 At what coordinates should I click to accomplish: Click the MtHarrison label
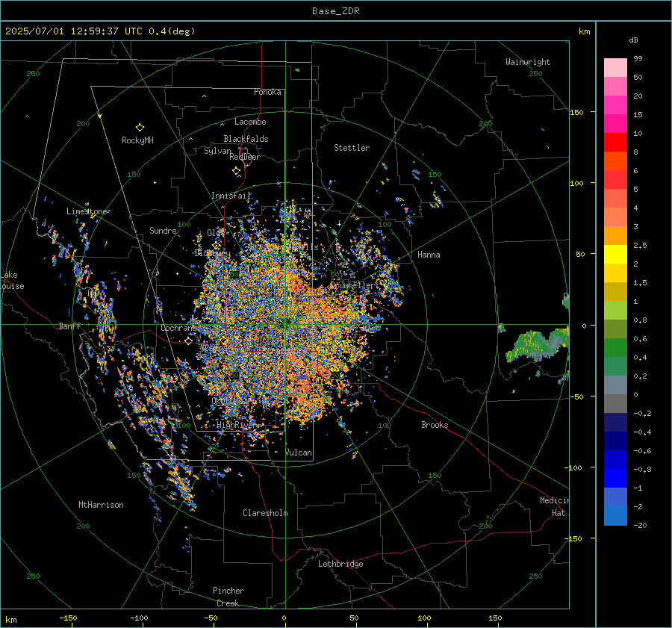coord(101,505)
